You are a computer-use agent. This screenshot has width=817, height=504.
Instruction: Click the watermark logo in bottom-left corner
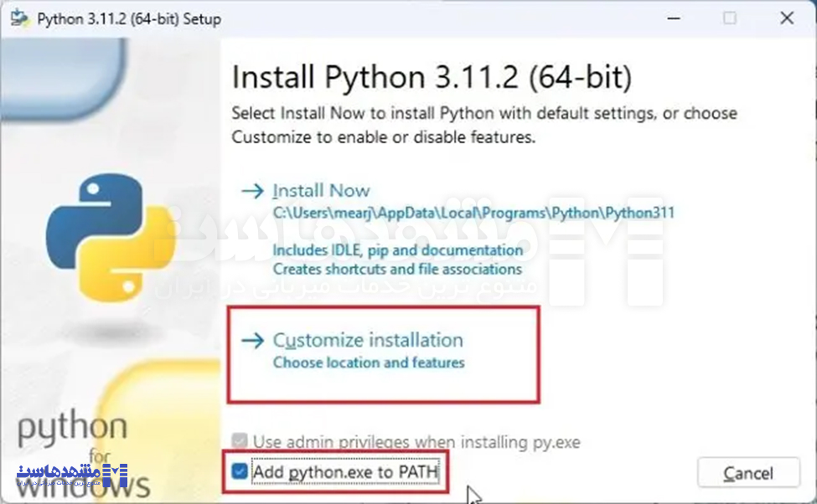coord(72,474)
